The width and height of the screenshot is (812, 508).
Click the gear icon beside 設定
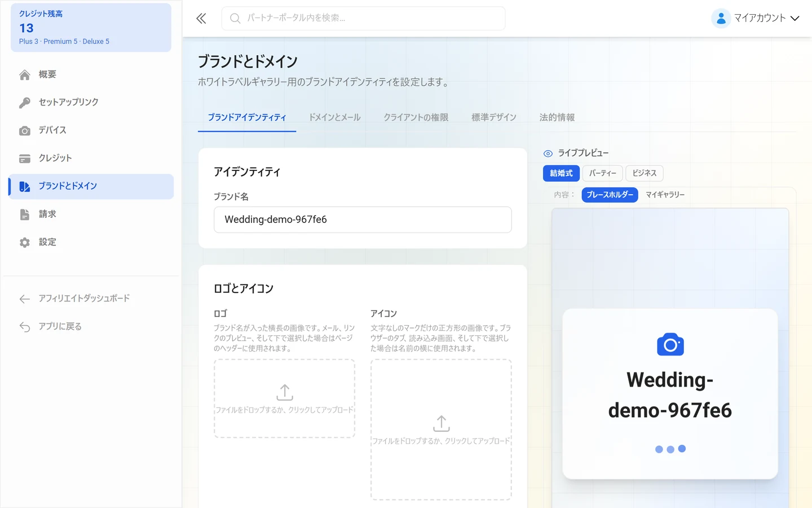pos(25,242)
